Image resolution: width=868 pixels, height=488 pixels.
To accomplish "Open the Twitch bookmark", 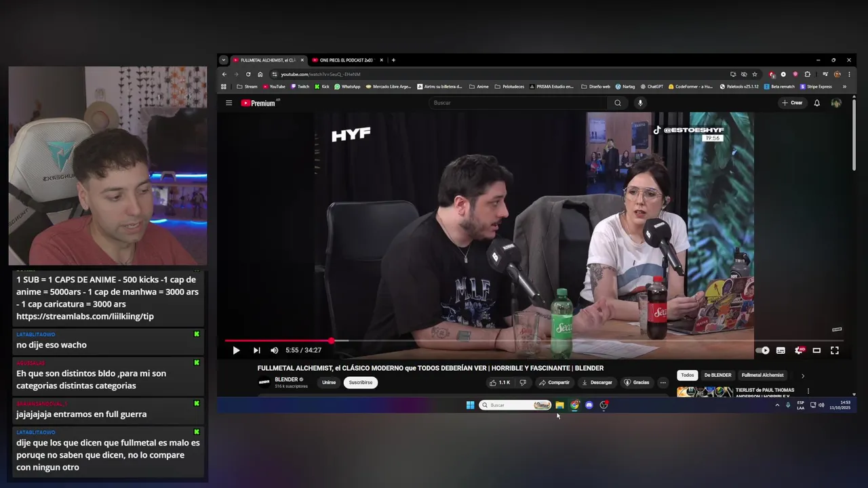I will (300, 87).
